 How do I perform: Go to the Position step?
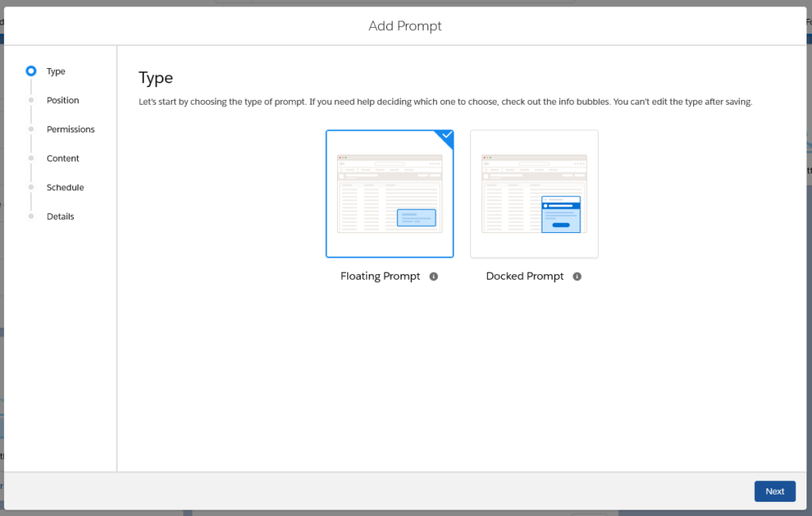(x=63, y=101)
